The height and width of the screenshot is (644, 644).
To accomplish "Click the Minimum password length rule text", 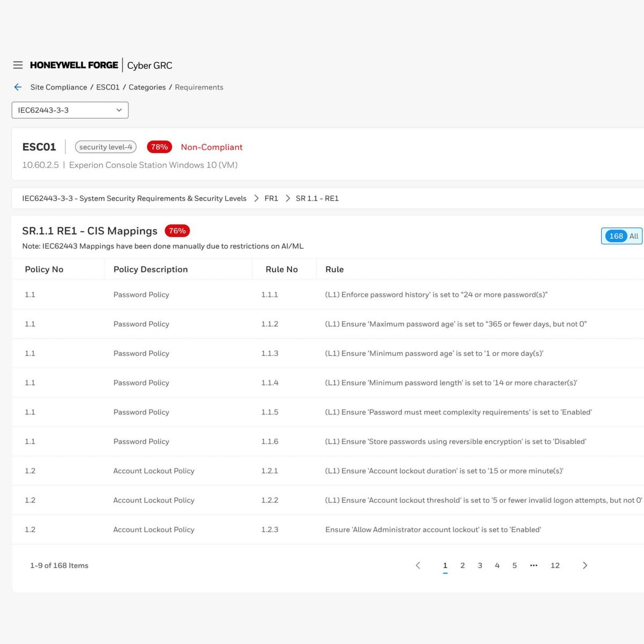I will tap(451, 383).
